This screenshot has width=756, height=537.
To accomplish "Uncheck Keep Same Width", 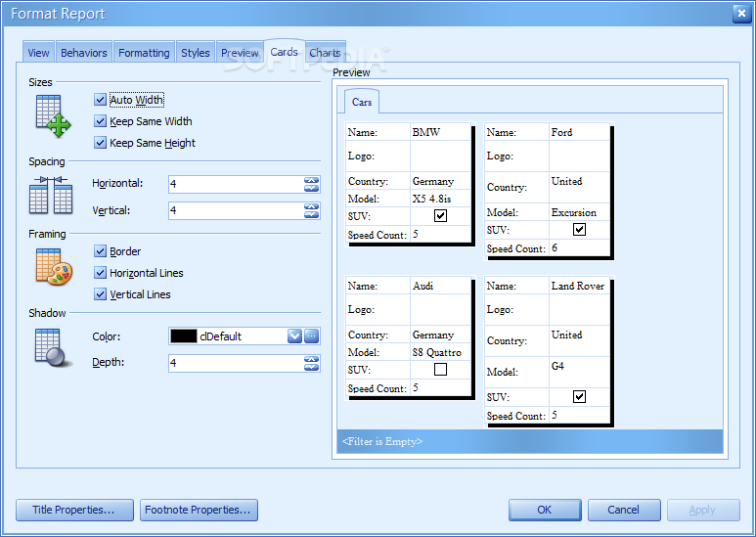I will [101, 121].
